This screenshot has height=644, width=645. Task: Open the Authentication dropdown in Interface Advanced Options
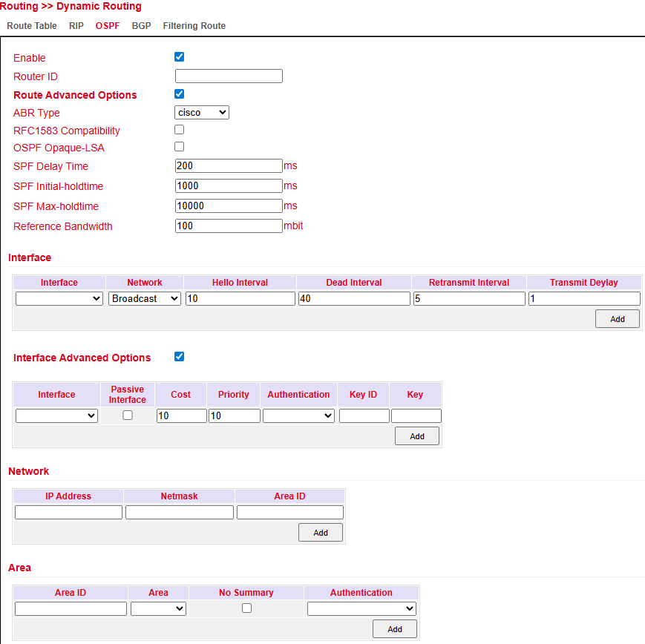coord(298,415)
